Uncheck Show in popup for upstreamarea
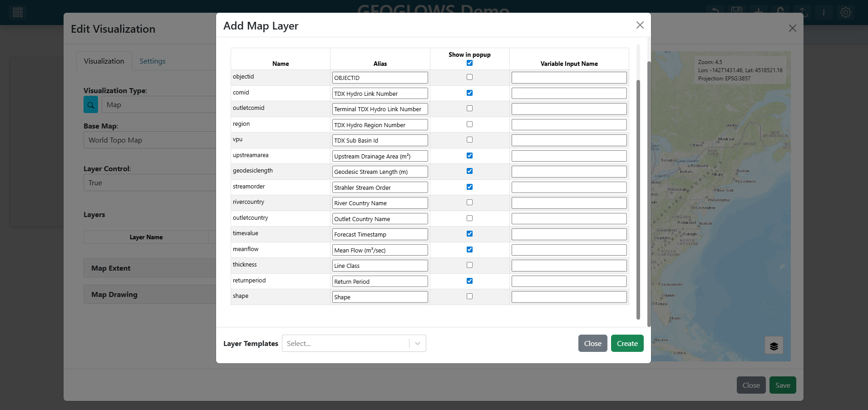 click(x=469, y=155)
